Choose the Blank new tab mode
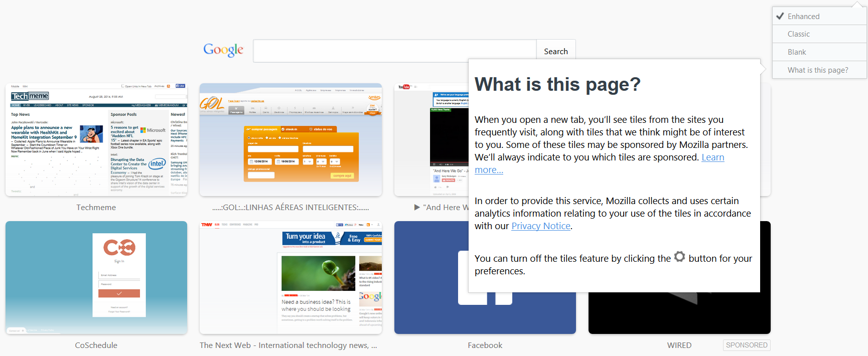This screenshot has width=868, height=356. [819, 52]
